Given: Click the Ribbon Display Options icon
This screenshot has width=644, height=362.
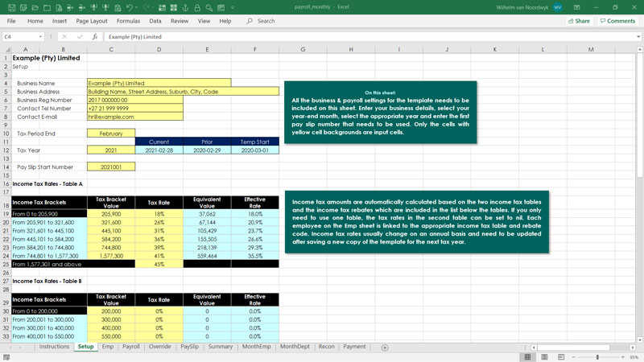Looking at the screenshot, I should (x=576, y=7).
